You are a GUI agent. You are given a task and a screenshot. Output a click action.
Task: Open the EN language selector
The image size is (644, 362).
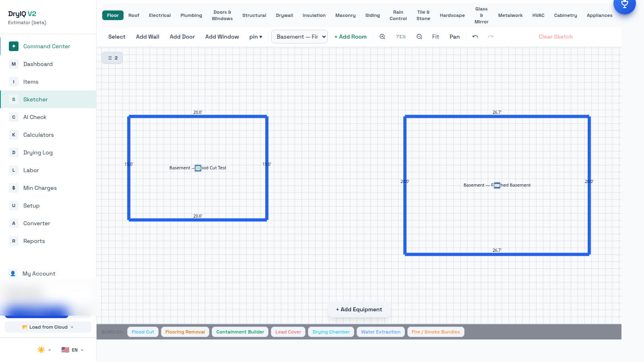[72, 350]
